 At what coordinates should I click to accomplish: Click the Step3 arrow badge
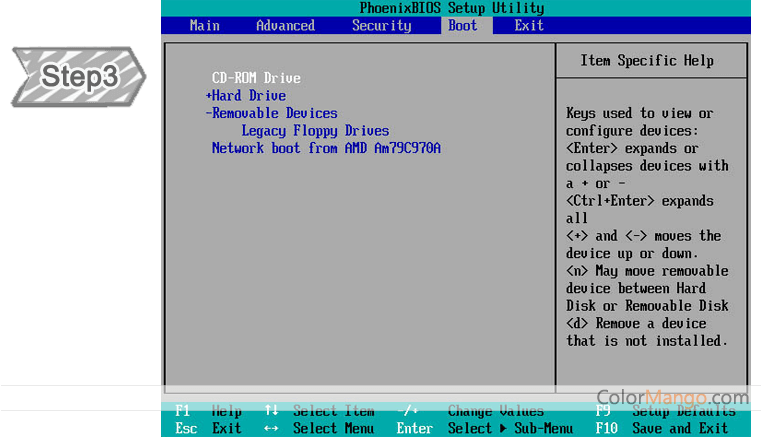(x=78, y=76)
